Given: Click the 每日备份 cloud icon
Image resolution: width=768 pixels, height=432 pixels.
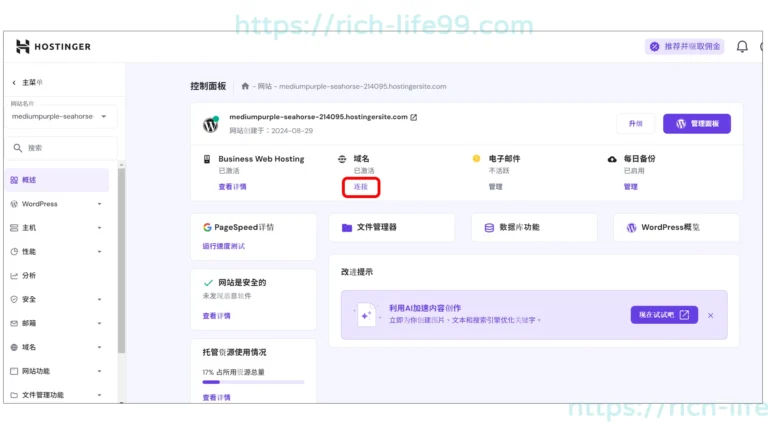Looking at the screenshot, I should (612, 159).
